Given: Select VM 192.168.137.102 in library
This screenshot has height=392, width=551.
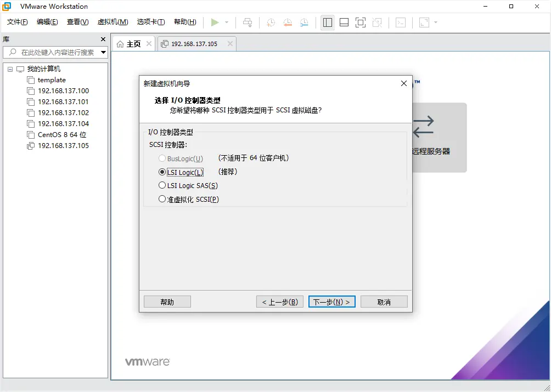Looking at the screenshot, I should [x=63, y=112].
